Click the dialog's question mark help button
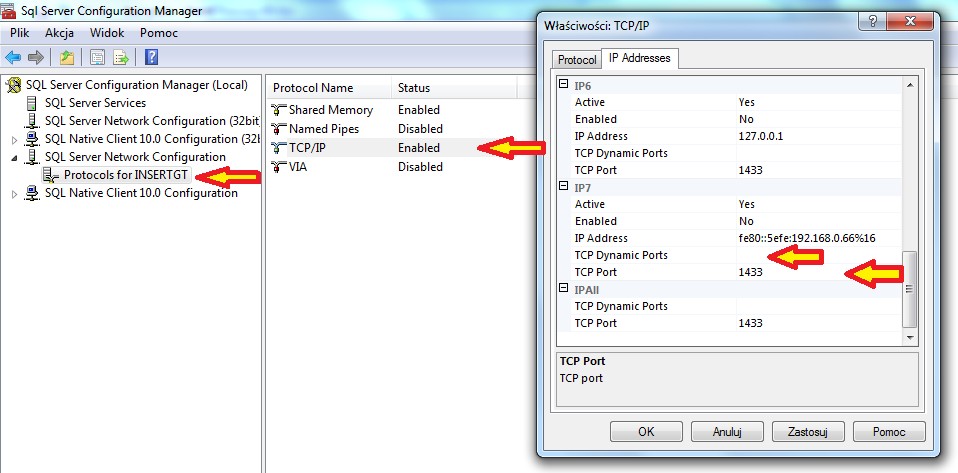 tap(872, 22)
